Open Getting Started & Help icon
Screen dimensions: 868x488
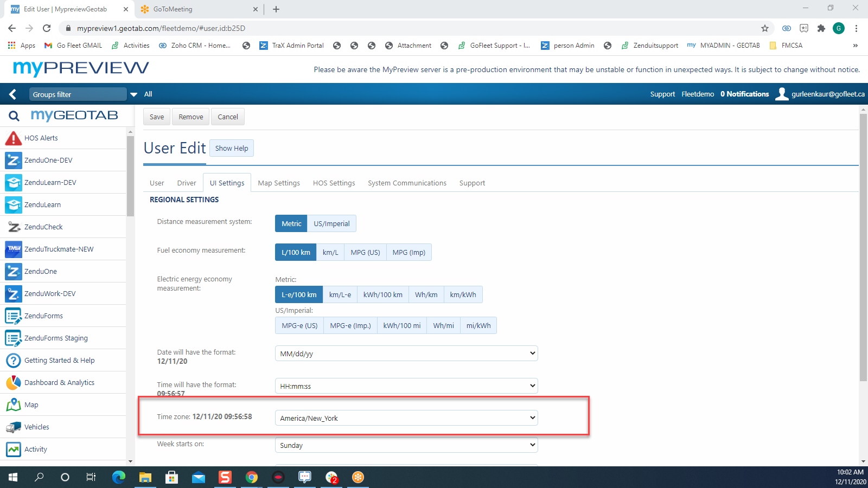[x=13, y=361]
